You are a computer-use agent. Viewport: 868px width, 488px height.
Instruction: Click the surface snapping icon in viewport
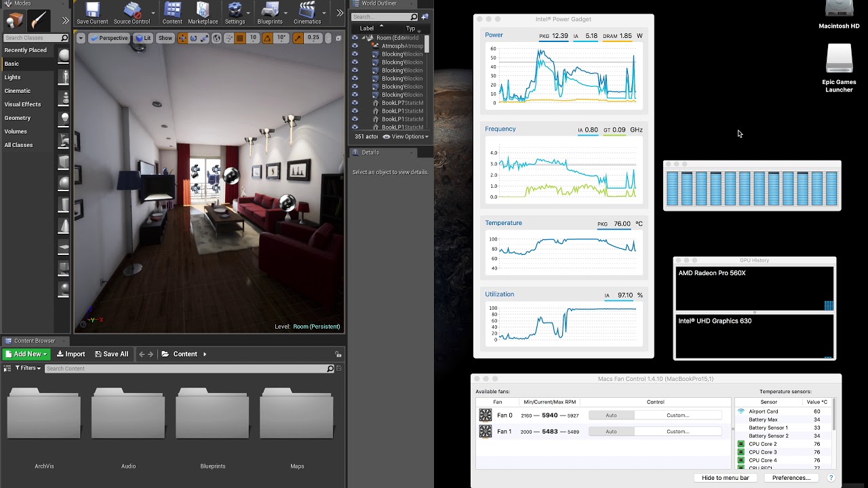coord(229,38)
